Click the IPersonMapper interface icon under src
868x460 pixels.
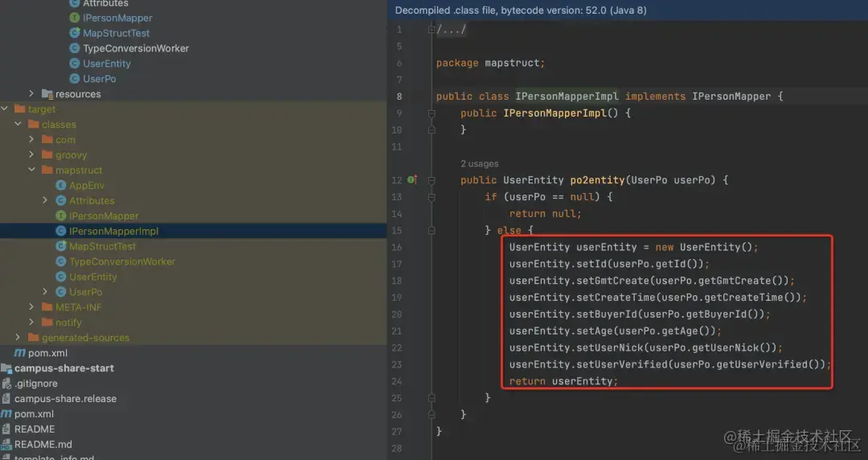(74, 18)
